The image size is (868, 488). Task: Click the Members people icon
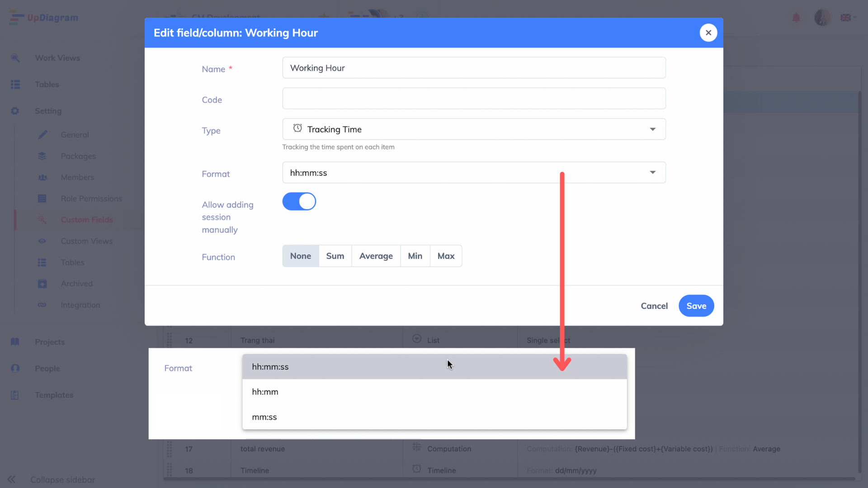(42, 177)
